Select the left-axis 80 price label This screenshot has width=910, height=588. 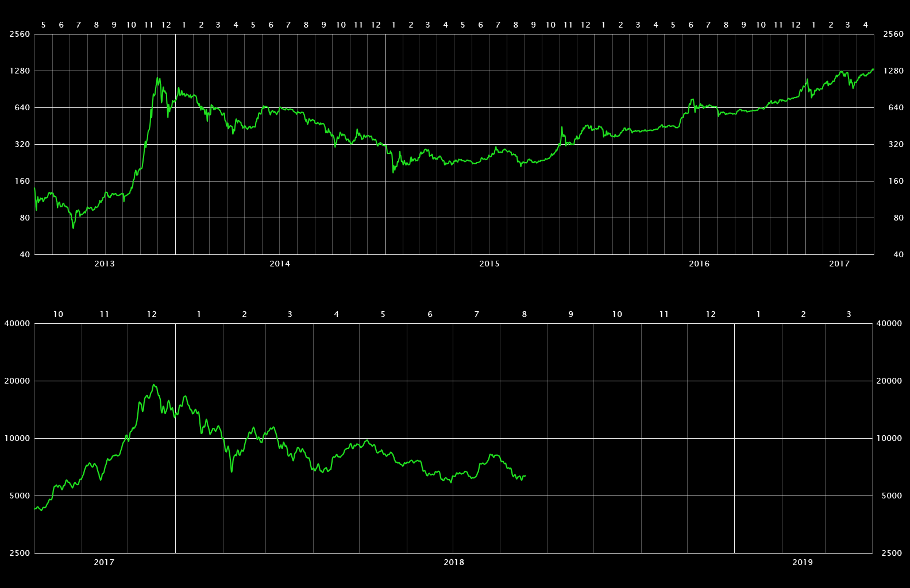coord(25,218)
